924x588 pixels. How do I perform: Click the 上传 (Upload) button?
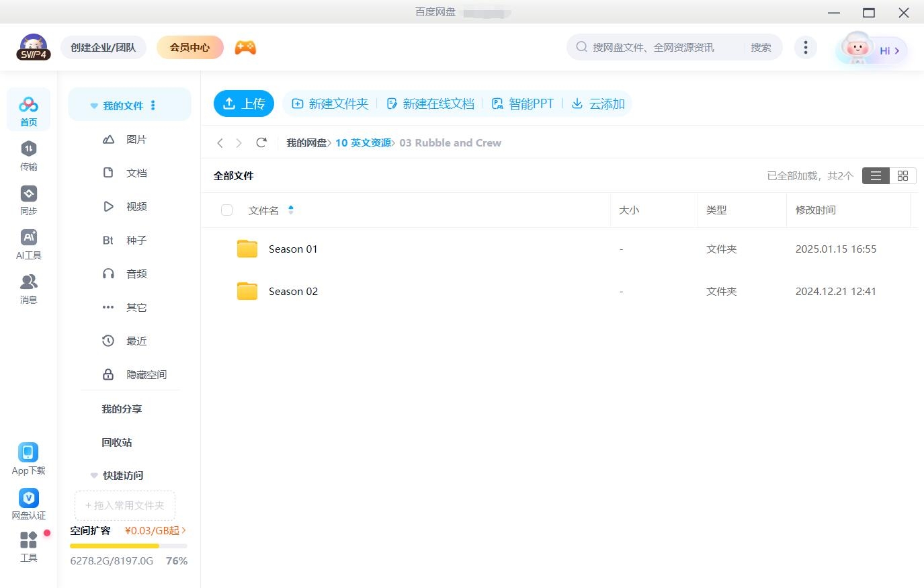pyautogui.click(x=244, y=103)
